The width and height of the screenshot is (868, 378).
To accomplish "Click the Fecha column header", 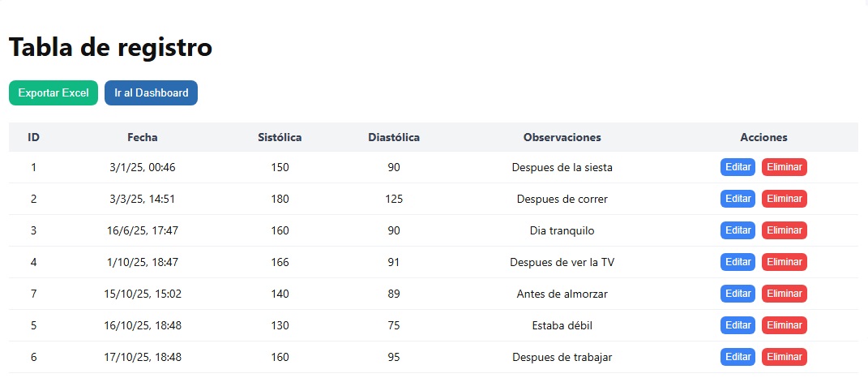I will pyautogui.click(x=143, y=137).
